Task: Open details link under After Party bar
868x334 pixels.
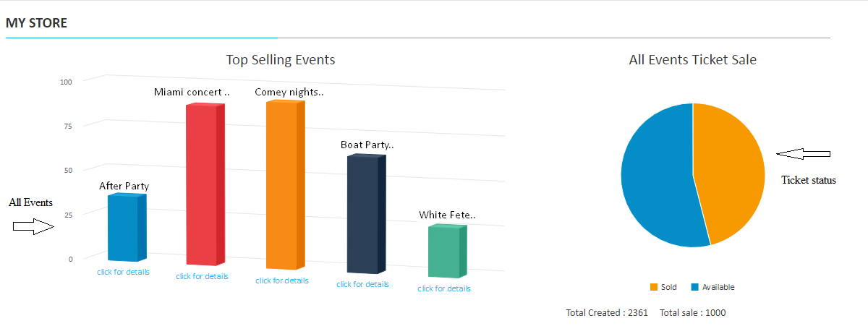Action: tap(124, 272)
